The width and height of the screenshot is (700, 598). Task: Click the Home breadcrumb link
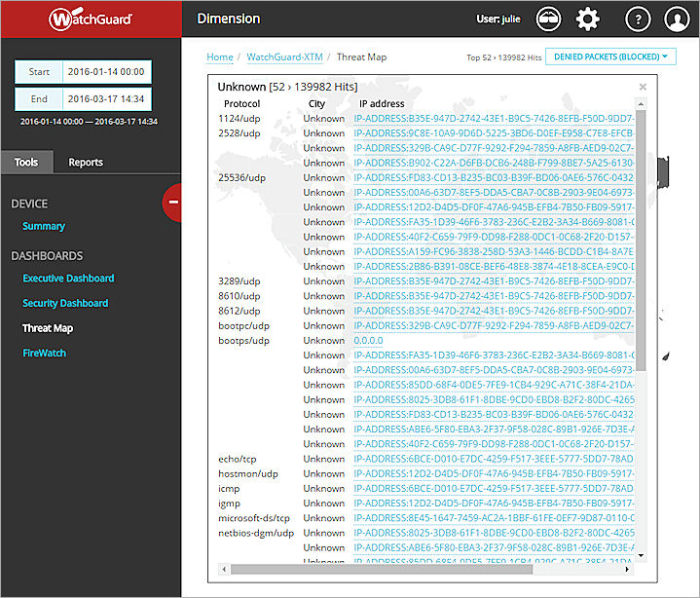point(220,57)
